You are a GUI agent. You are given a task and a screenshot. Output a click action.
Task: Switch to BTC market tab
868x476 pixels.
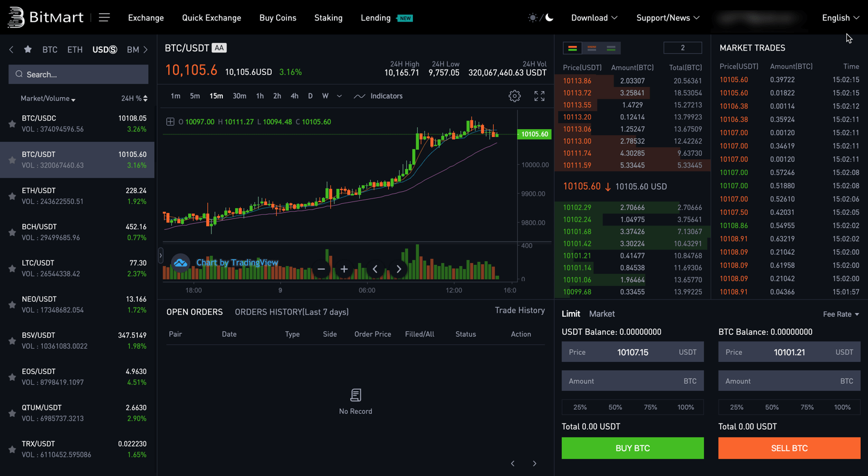[50, 49]
